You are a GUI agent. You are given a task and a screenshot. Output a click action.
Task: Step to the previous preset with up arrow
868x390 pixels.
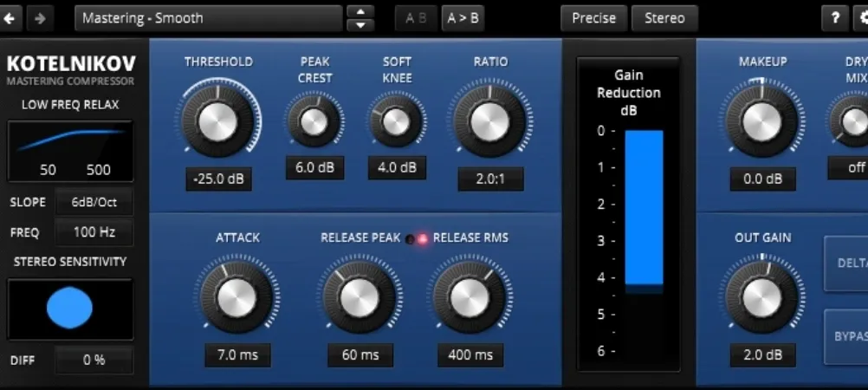click(360, 11)
